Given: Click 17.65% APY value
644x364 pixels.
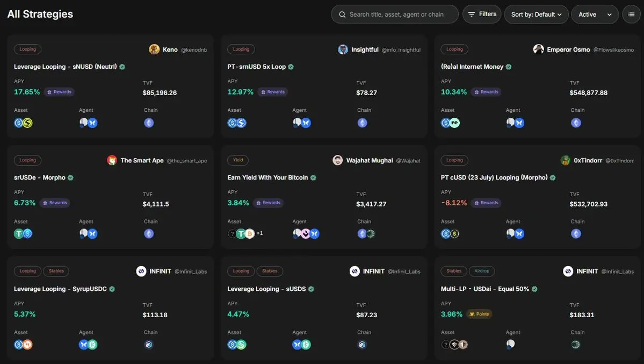Looking at the screenshot, I should pyautogui.click(x=27, y=92).
